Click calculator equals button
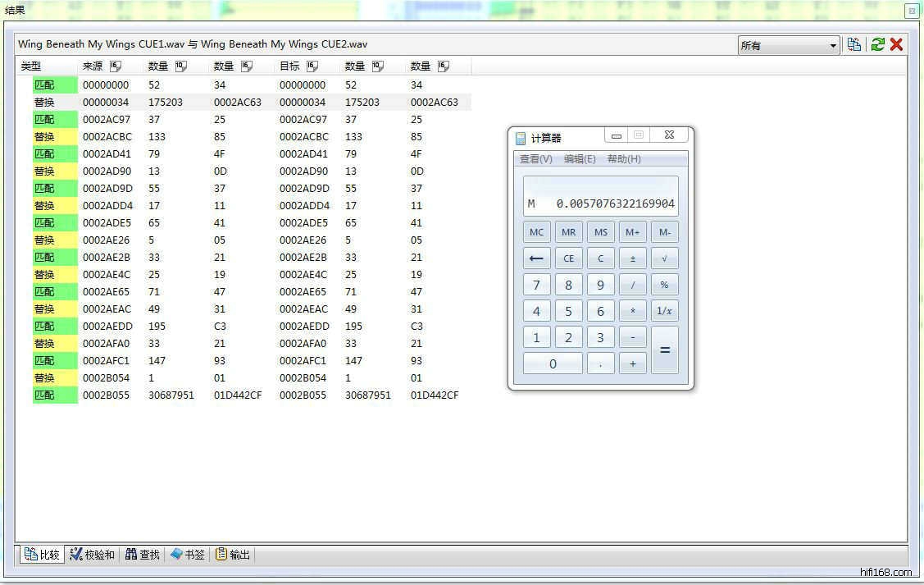Image resolution: width=924 pixels, height=585 pixels. coord(665,350)
